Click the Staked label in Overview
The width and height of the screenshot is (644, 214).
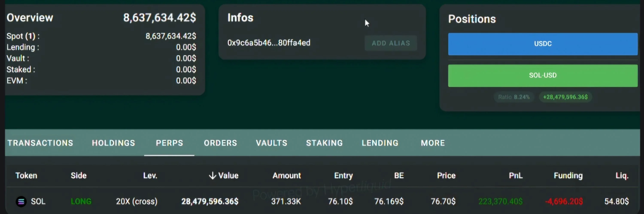(x=21, y=69)
